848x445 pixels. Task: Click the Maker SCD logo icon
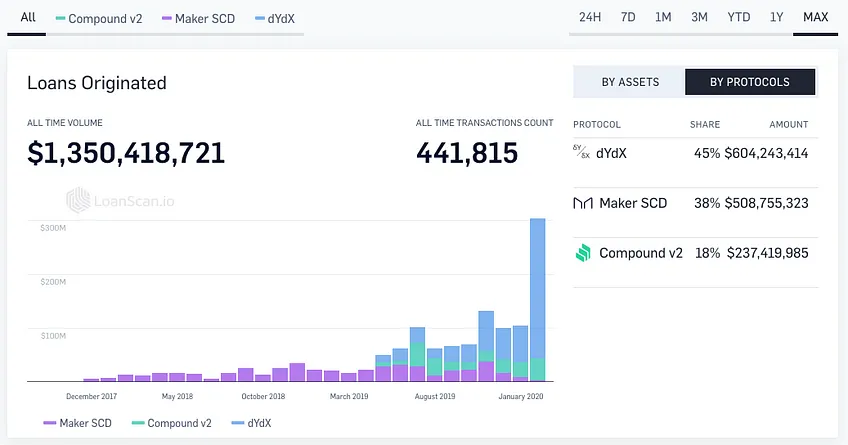pyautogui.click(x=582, y=203)
